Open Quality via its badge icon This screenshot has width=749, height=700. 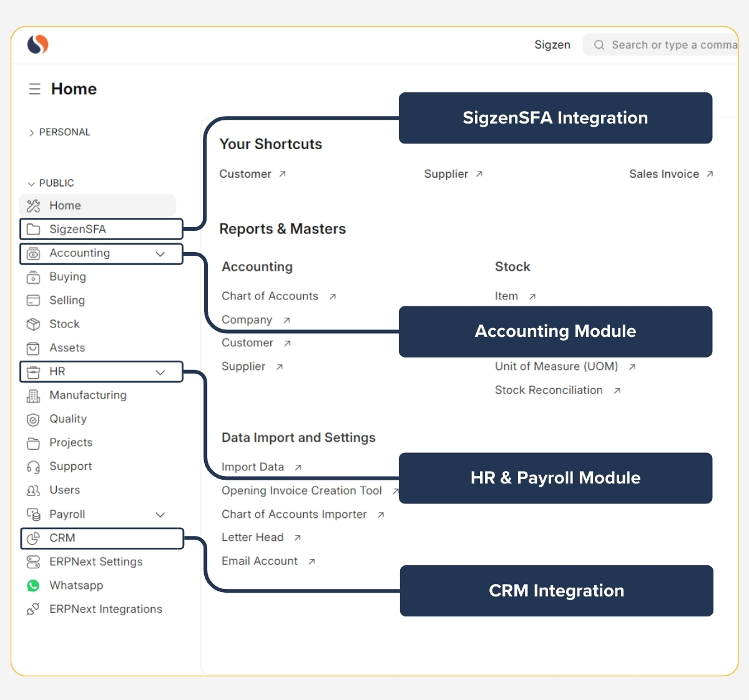[x=33, y=419]
